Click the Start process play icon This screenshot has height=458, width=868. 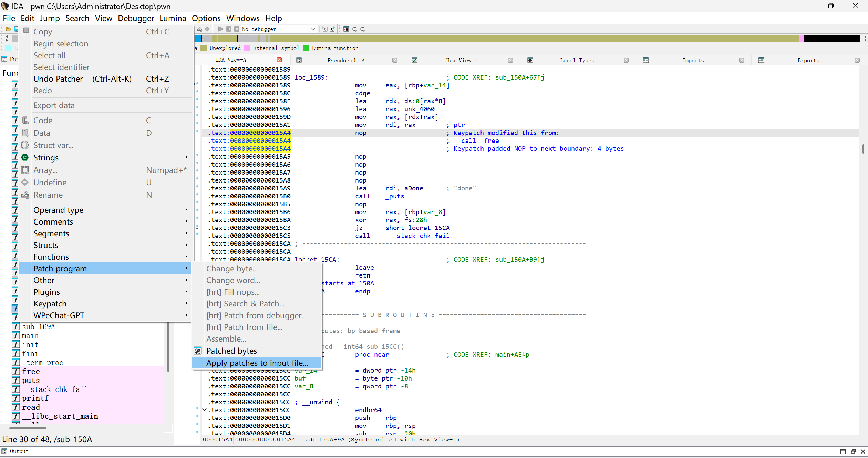click(221, 29)
